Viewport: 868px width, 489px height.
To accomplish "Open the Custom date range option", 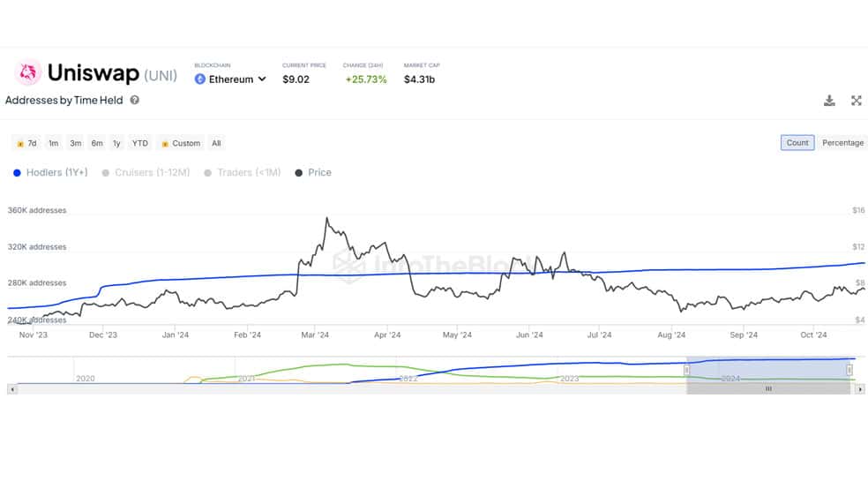I will click(x=181, y=143).
